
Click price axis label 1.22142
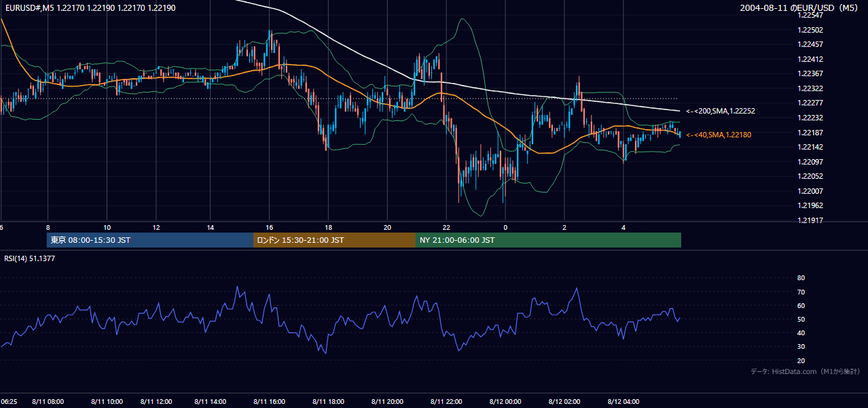point(810,147)
